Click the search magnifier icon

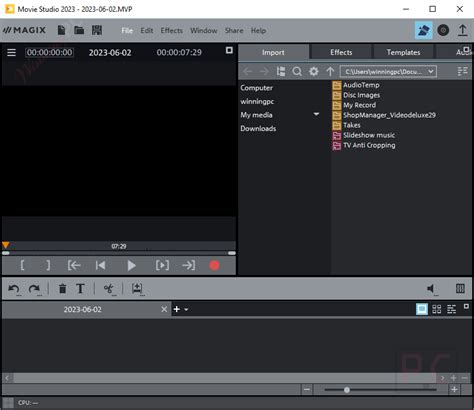coord(297,71)
